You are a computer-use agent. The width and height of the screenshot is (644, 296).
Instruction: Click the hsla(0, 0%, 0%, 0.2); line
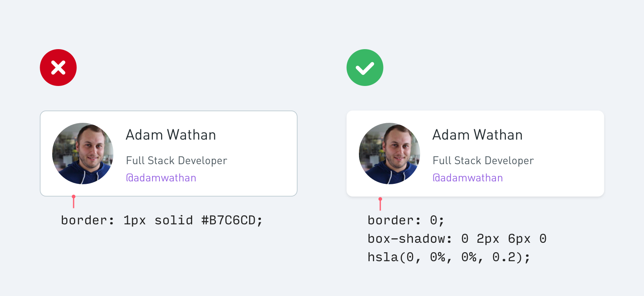click(x=449, y=257)
